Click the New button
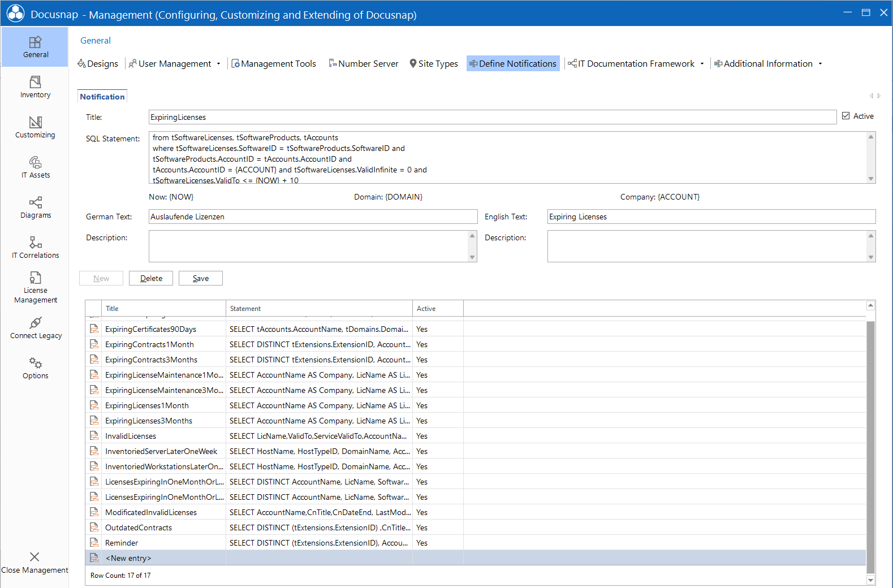 pyautogui.click(x=101, y=278)
